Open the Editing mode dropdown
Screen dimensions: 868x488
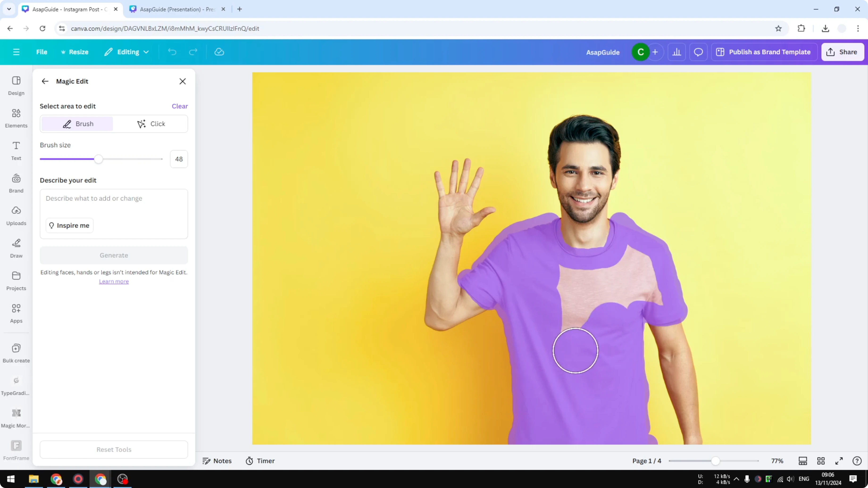coord(126,52)
